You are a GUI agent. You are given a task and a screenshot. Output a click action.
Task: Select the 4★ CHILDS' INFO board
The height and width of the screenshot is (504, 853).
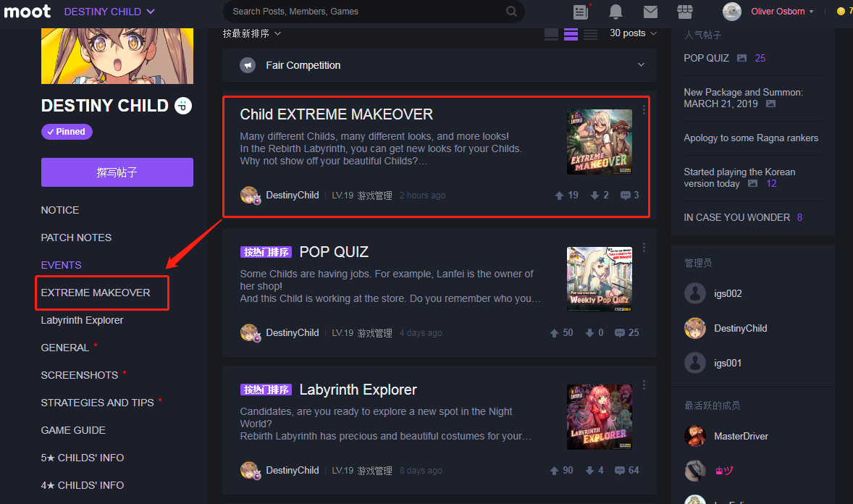[x=83, y=485]
